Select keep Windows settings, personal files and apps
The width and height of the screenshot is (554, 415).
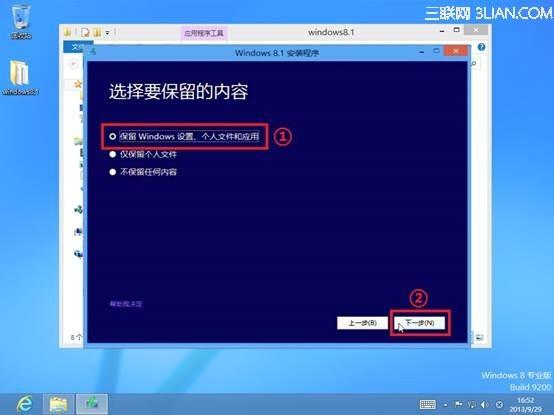(184, 136)
